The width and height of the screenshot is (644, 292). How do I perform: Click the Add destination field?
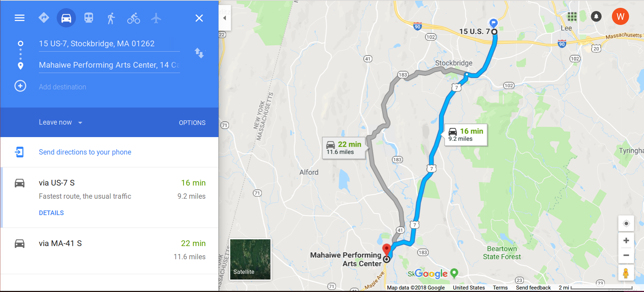coord(109,87)
